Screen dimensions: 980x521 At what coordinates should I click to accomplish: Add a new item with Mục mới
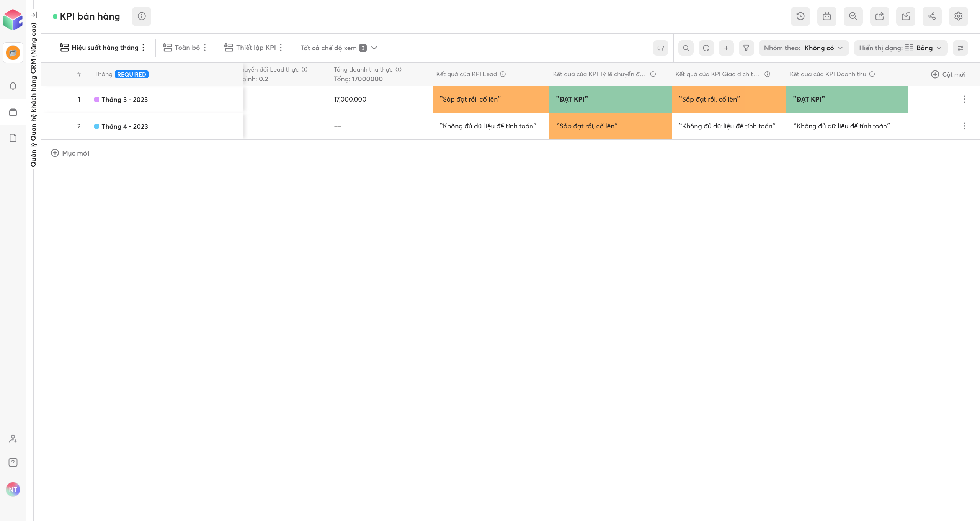click(x=70, y=153)
